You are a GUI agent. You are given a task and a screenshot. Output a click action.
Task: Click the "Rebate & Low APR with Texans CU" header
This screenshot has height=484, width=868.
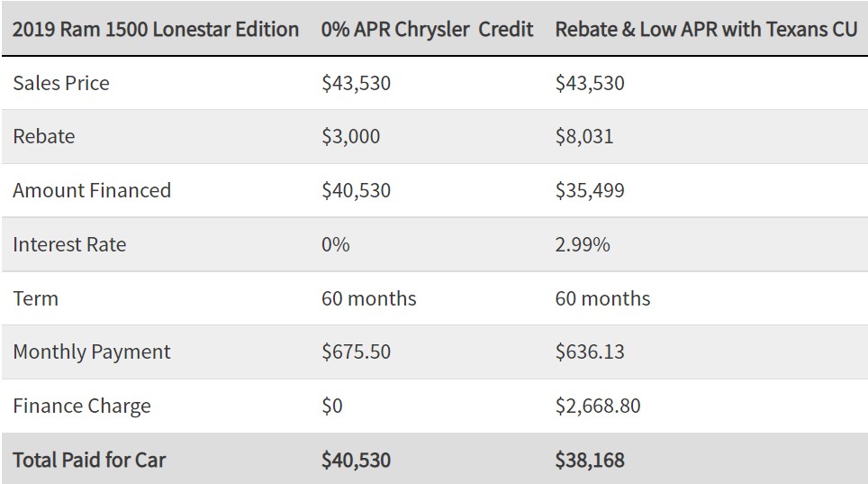(706, 29)
